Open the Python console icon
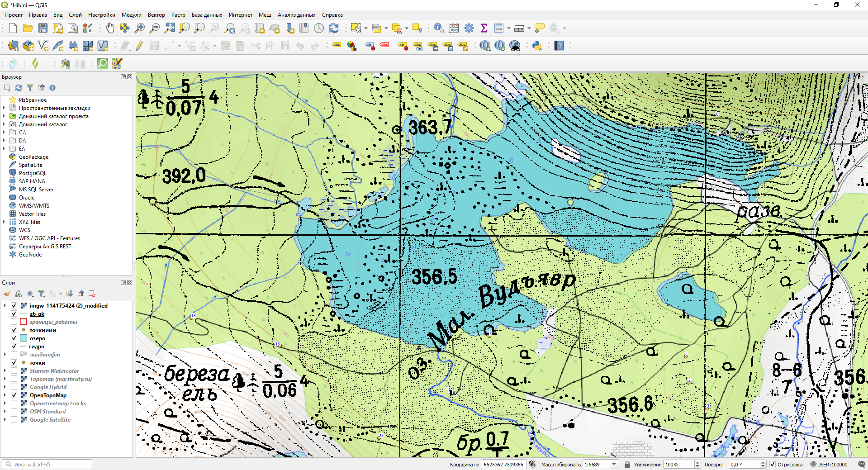The width and height of the screenshot is (868, 470). (537, 46)
